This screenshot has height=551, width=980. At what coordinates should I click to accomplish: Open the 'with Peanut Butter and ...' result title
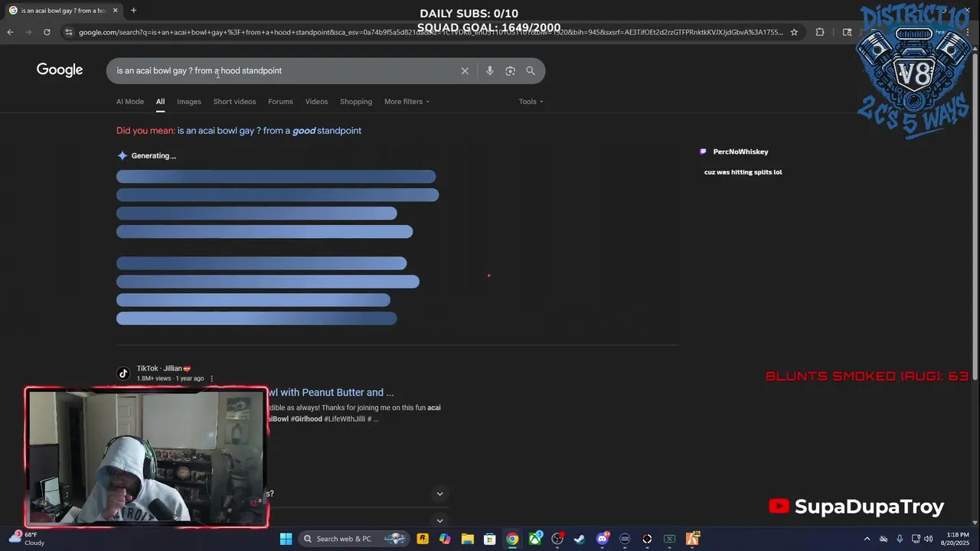[x=331, y=393]
